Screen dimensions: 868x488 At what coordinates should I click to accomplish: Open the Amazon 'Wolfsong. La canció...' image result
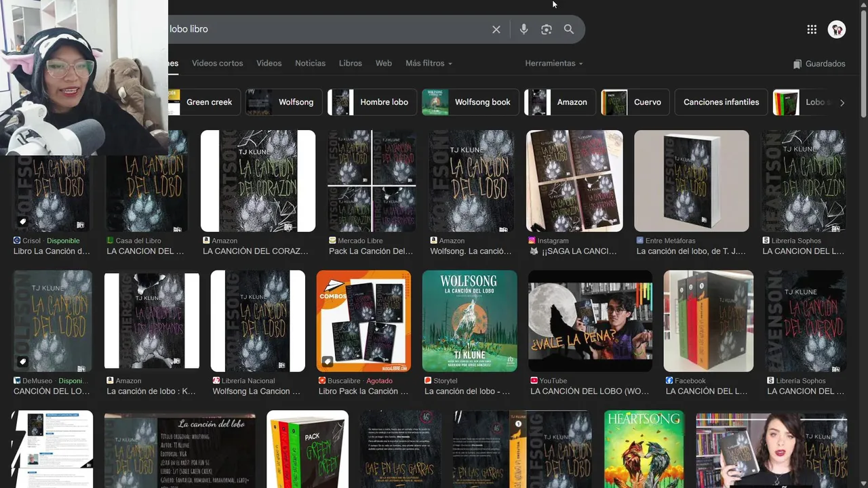click(471, 181)
